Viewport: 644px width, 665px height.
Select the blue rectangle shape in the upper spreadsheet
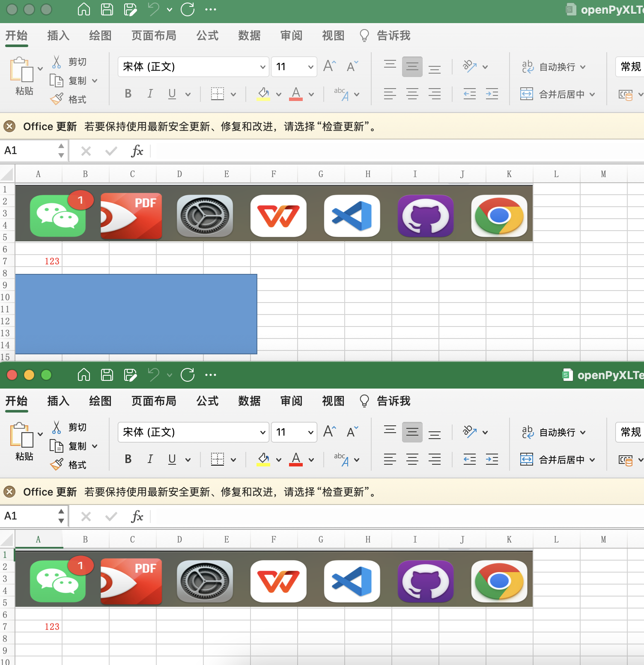click(x=136, y=314)
